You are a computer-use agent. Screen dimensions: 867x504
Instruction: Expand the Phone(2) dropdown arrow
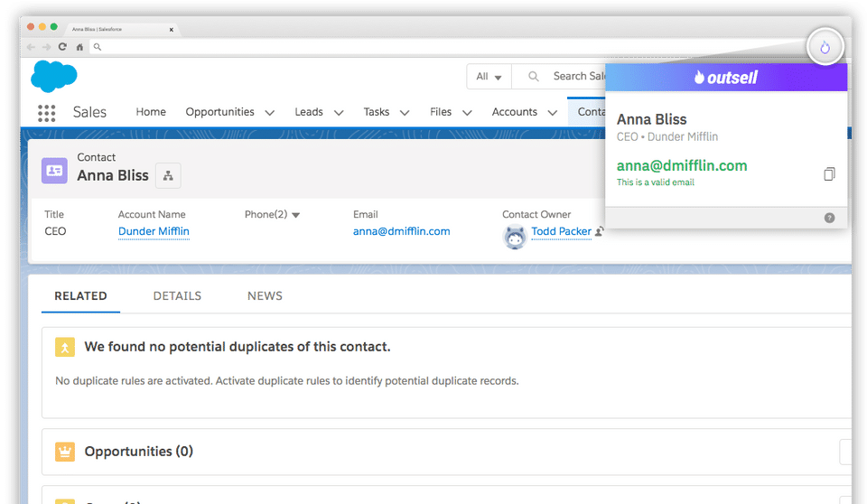click(x=296, y=215)
